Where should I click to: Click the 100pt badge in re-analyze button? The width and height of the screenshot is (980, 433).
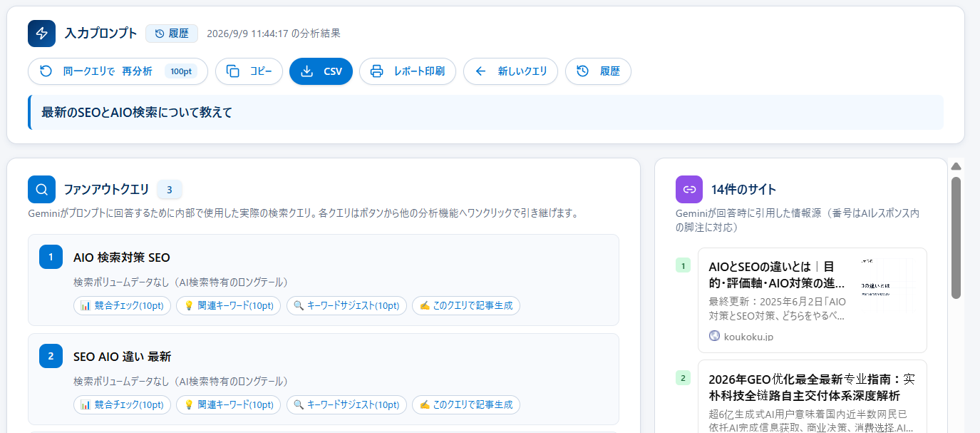181,71
